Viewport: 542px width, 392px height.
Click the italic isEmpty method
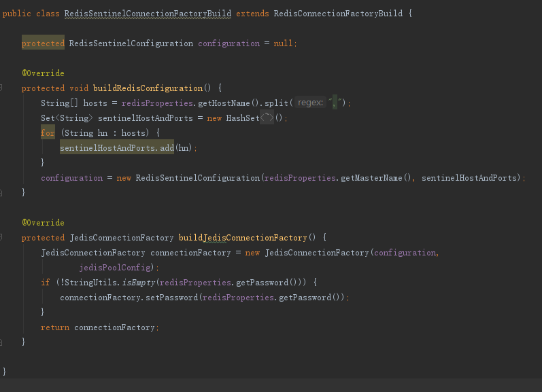point(139,283)
